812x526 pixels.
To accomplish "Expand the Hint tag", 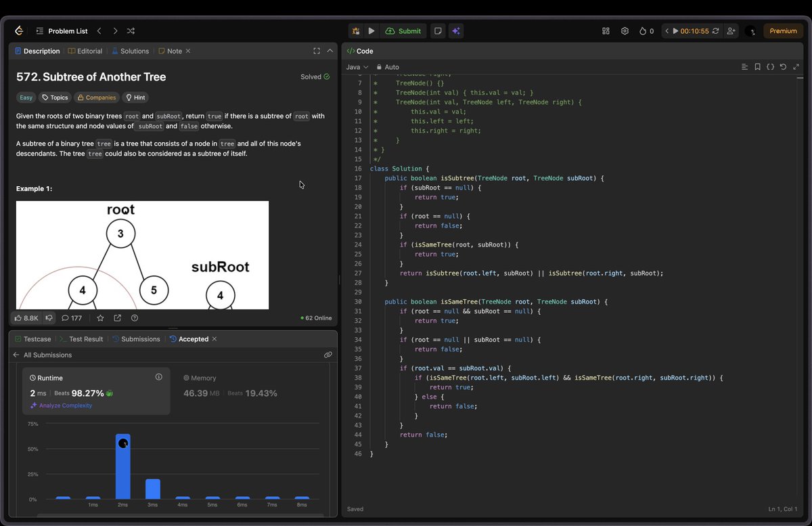I will [x=135, y=97].
